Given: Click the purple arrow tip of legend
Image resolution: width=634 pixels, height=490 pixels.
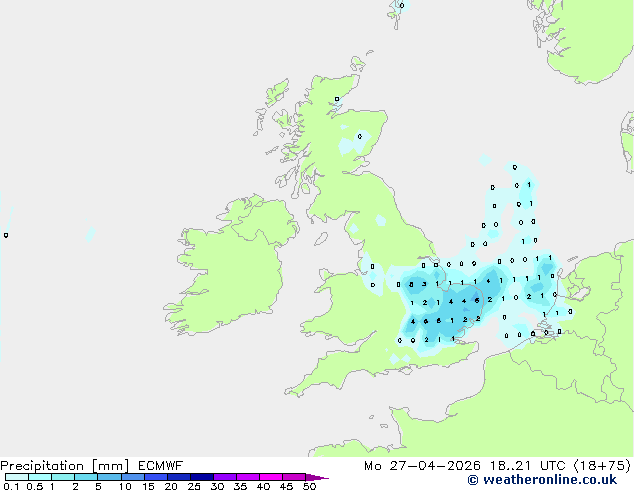Looking at the screenshot, I should [317, 477].
